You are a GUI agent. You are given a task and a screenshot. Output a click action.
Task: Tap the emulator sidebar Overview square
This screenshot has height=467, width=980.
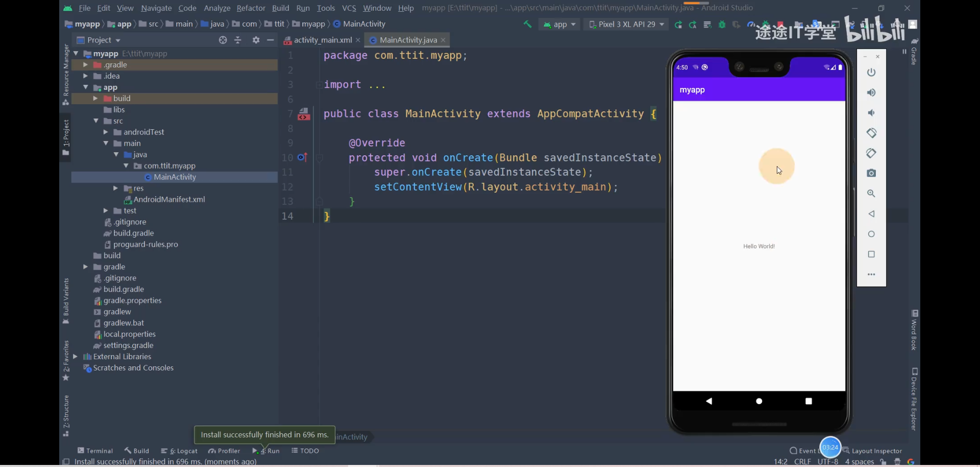871,254
